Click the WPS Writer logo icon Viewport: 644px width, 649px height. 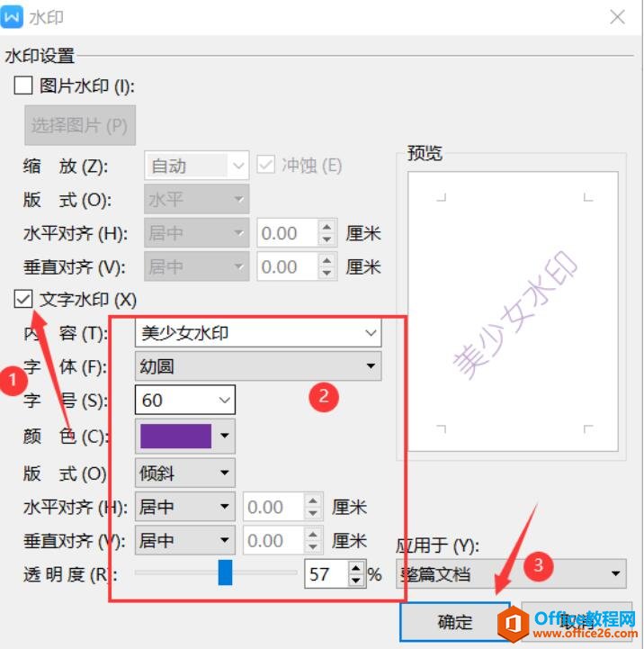click(x=12, y=16)
